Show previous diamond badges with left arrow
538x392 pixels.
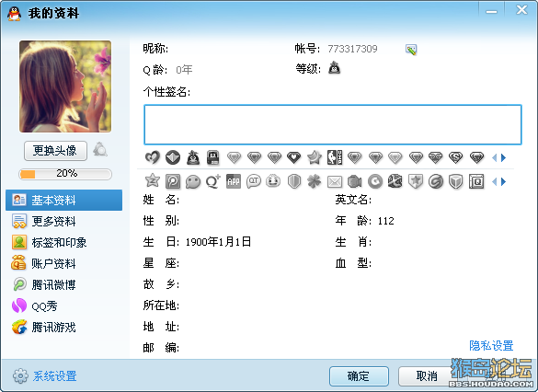[x=495, y=157]
